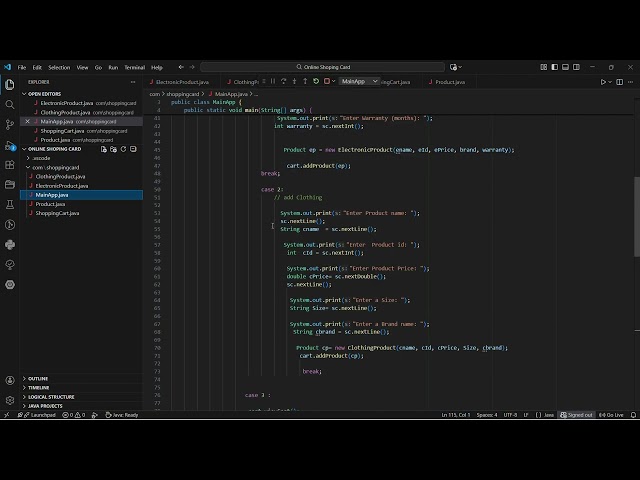The height and width of the screenshot is (480, 640).
Task: Open dropdown arrow next to Run button
Action: (x=610, y=82)
